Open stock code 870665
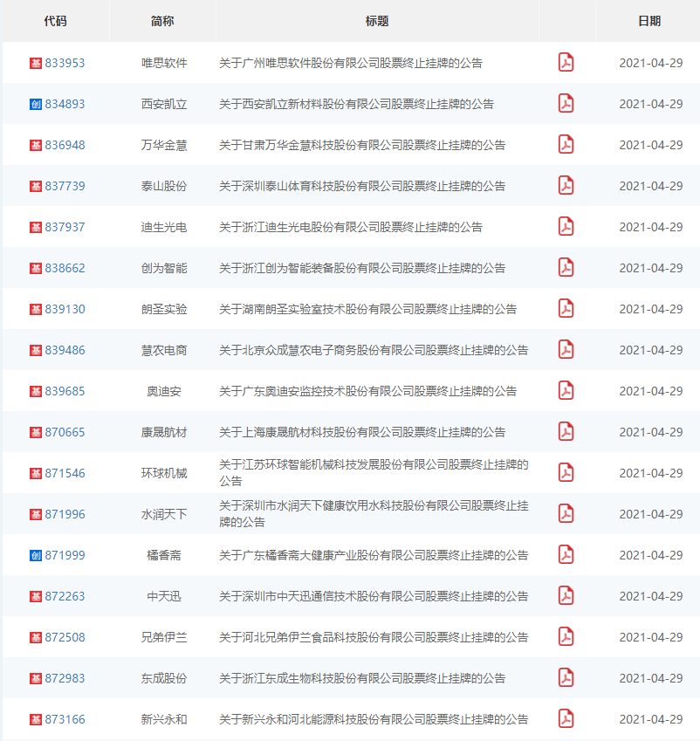 65,432
